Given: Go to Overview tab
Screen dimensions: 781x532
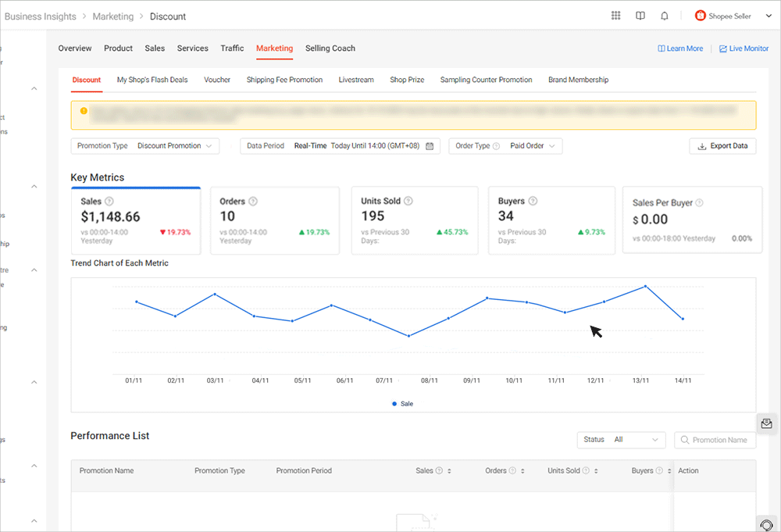Looking at the screenshot, I should click(x=75, y=48).
